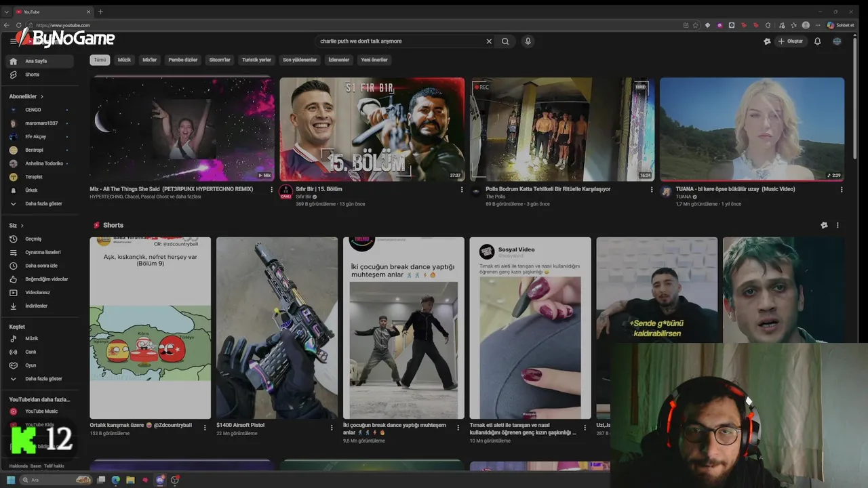The width and height of the screenshot is (868, 488).
Task: Expand the Abonelikler section chevron
Action: pyautogui.click(x=41, y=97)
